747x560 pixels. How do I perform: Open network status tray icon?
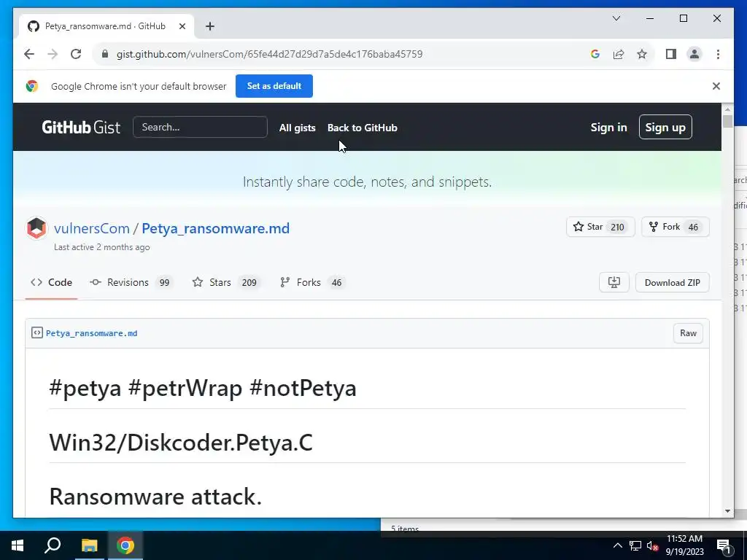pos(635,545)
